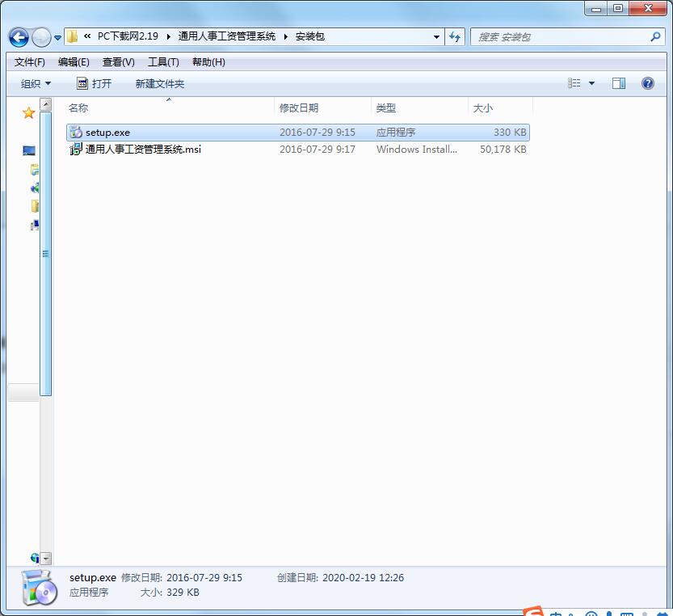Viewport: 673px width, 616px height.
Task: Expand the address bar history dropdown
Action: tap(436, 37)
